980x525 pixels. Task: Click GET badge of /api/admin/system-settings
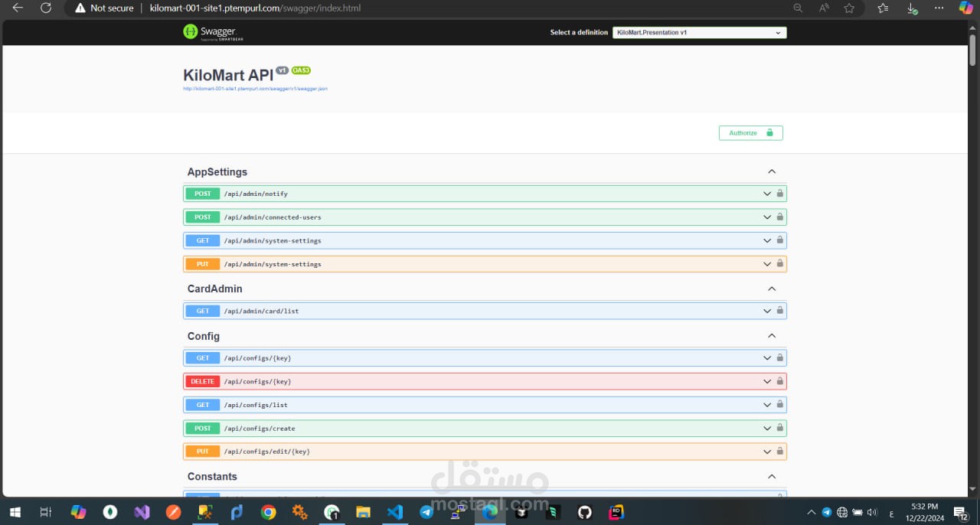point(203,240)
